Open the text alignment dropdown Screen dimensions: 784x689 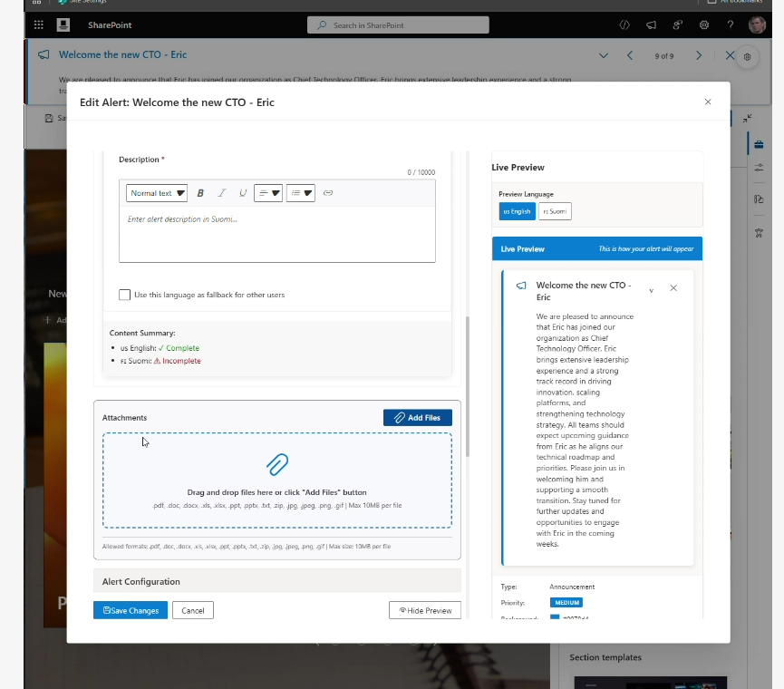click(268, 193)
